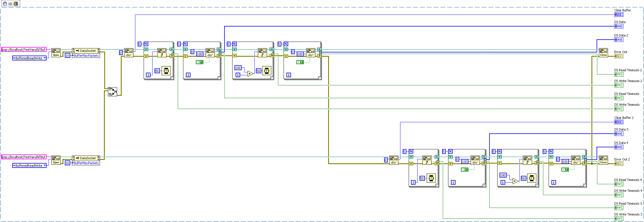Select the DataSocket Close node wired to Error Out
This screenshot has height=222, width=644.
[x=603, y=53]
